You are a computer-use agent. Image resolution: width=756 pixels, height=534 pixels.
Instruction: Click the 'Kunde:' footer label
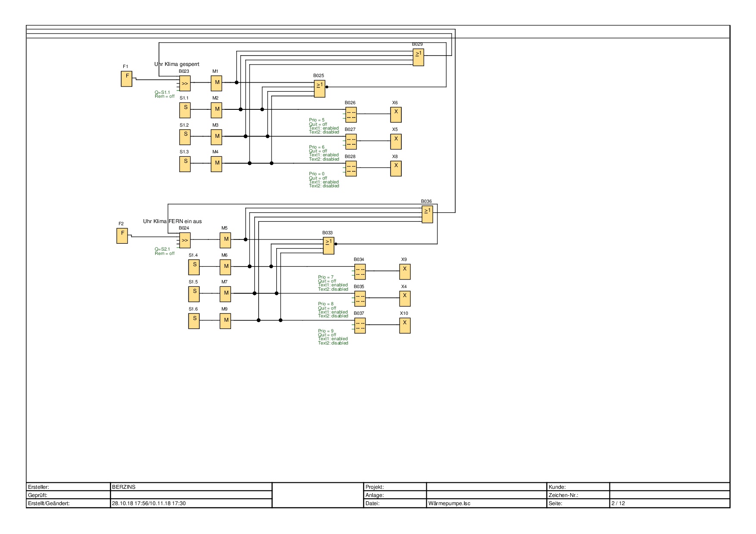click(x=557, y=487)
